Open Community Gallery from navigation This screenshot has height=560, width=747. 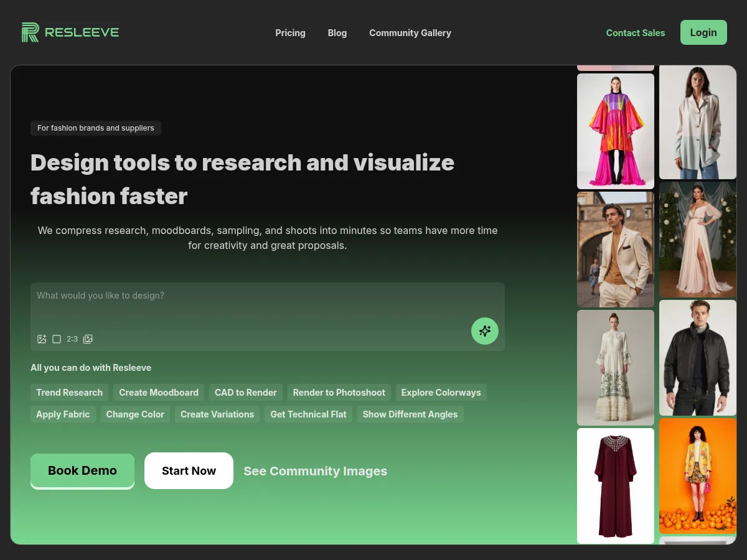pyautogui.click(x=410, y=33)
